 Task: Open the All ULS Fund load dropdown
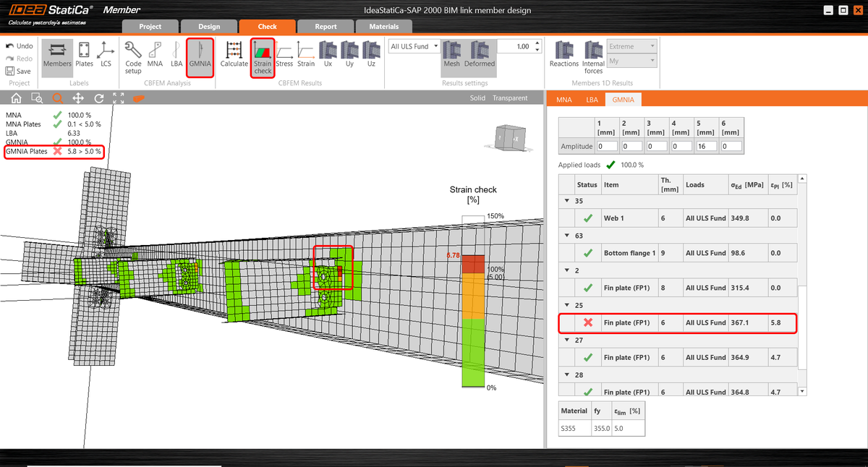[414, 46]
